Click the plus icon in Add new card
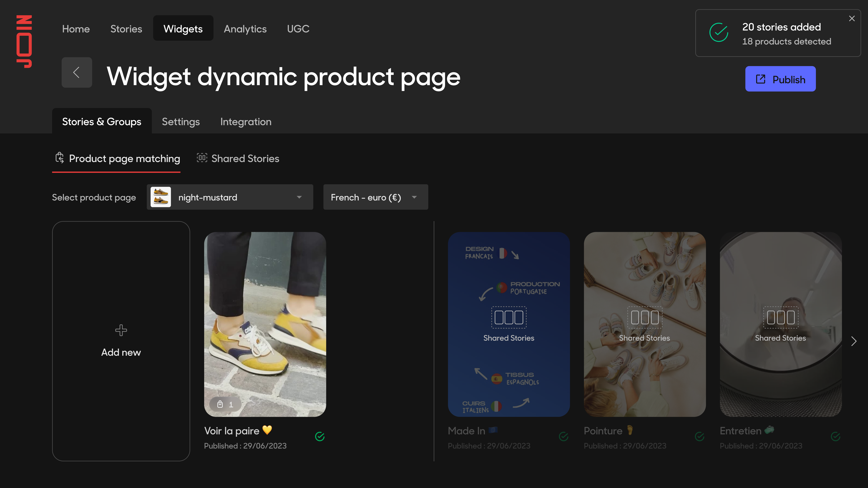The width and height of the screenshot is (868, 488). (121, 330)
